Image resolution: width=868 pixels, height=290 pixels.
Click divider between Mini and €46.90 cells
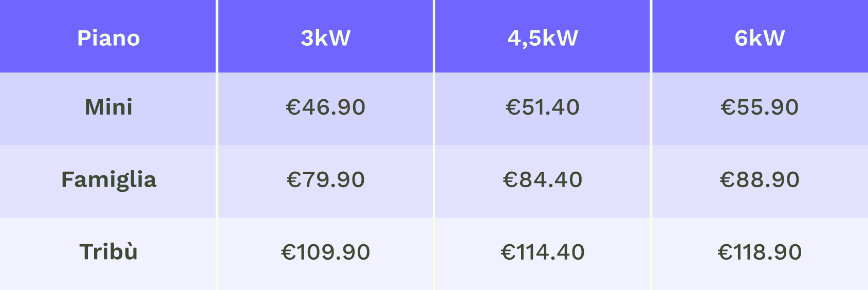tap(217, 107)
